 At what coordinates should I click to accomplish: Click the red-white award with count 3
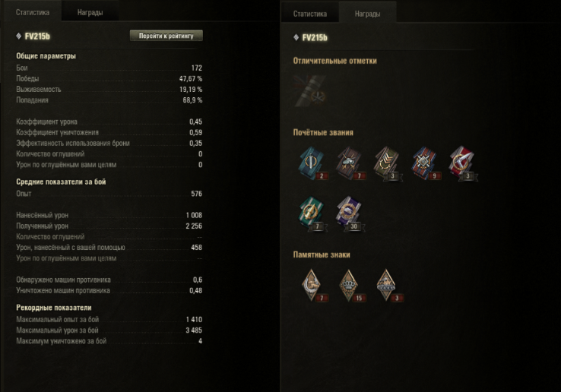click(x=463, y=163)
